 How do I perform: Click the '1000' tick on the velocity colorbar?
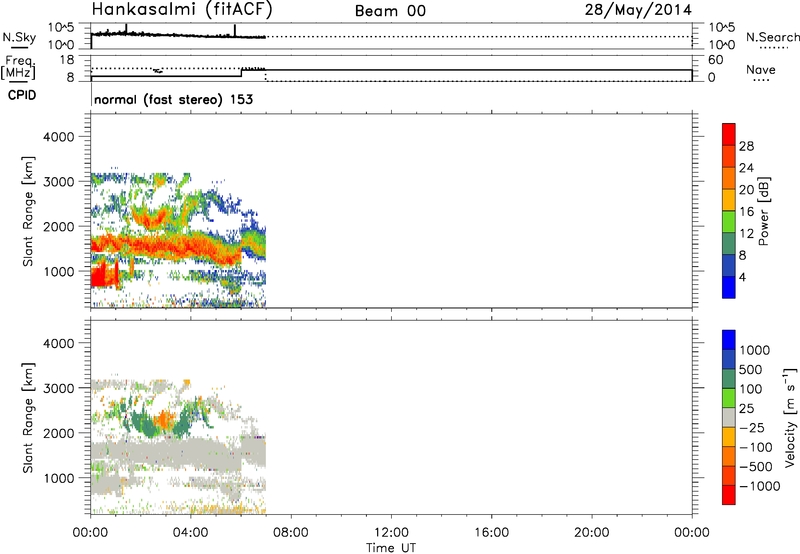pyautogui.click(x=755, y=350)
